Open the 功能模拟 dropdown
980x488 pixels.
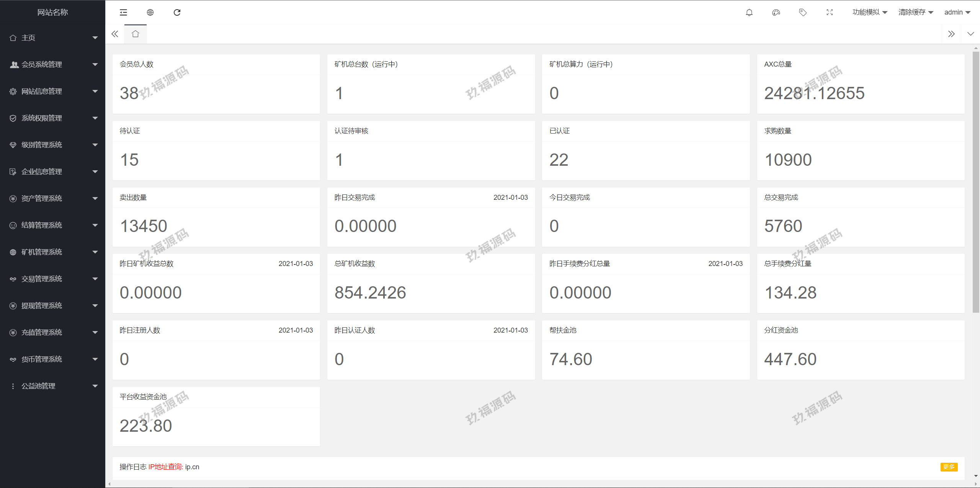(x=869, y=12)
